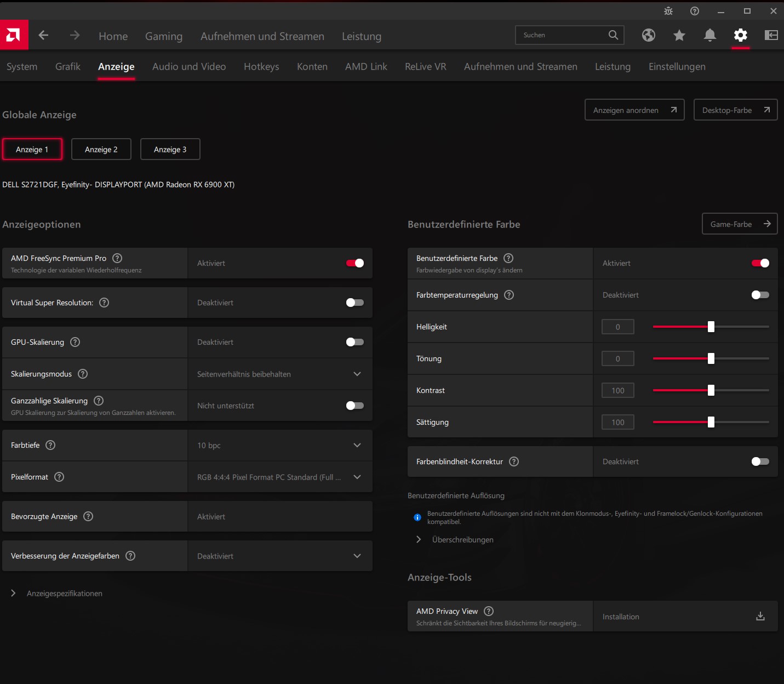Show help for Farbtemperaturregelung
This screenshot has height=684, width=784.
(509, 295)
